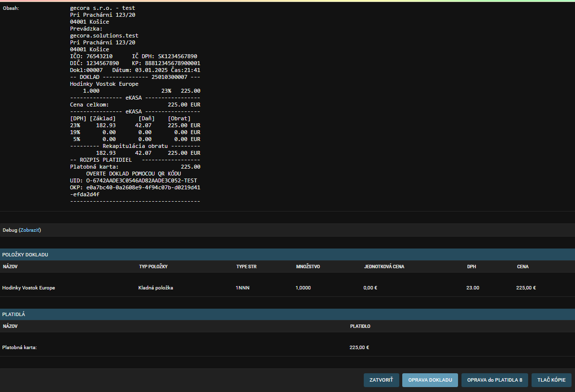Viewport: 575px width, 392px height.
Task: Select the Platobná karta: payment row
Action: (287, 347)
